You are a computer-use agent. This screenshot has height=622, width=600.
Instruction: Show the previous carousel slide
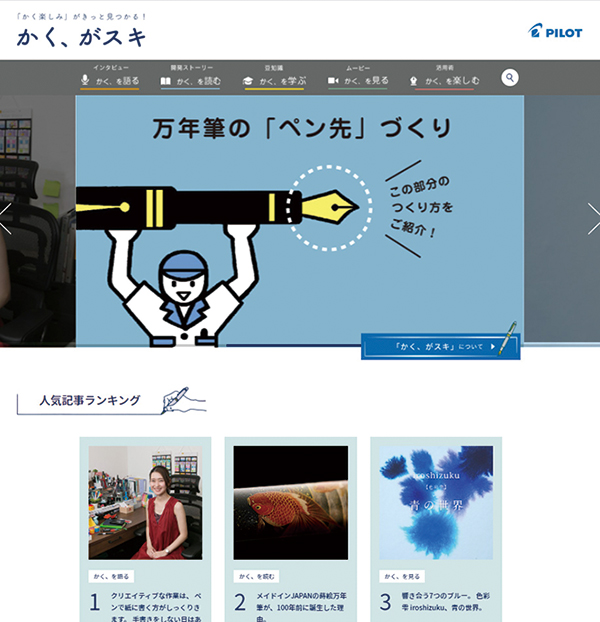coord(6,219)
